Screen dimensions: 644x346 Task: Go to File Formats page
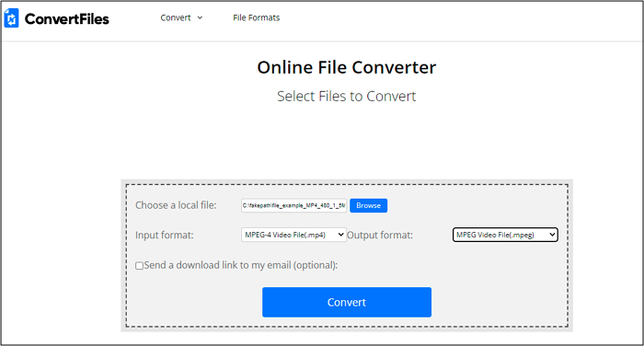[x=257, y=17]
